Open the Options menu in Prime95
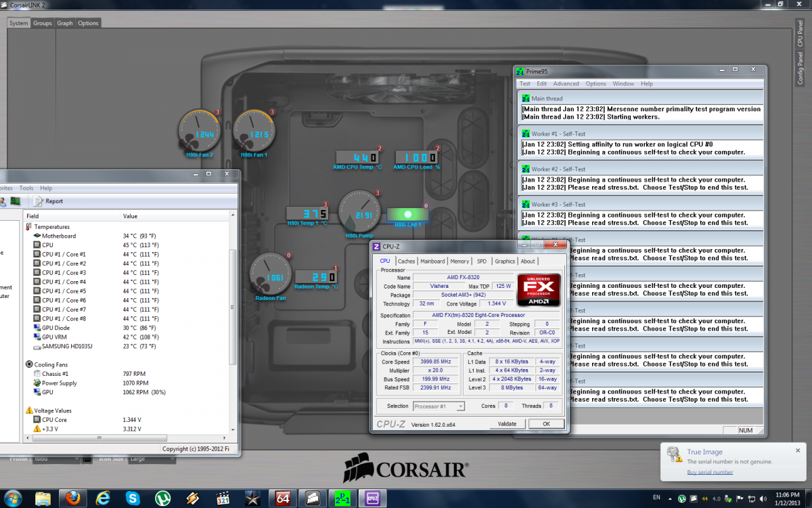The image size is (812, 508). (x=596, y=84)
